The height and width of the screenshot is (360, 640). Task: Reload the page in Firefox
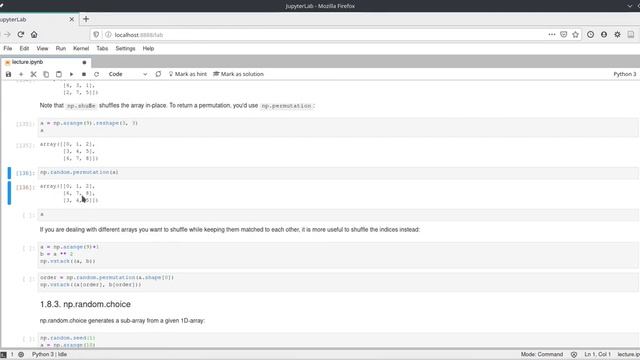[x=21, y=35]
